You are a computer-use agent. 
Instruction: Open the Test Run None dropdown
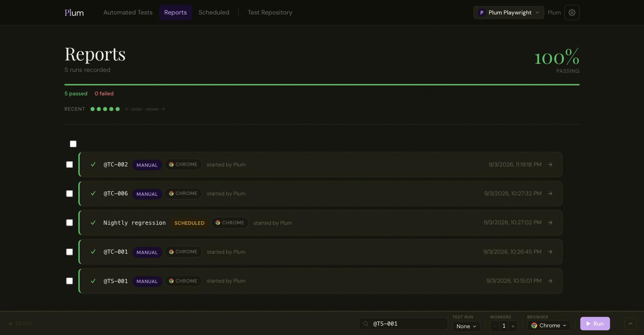466,326
